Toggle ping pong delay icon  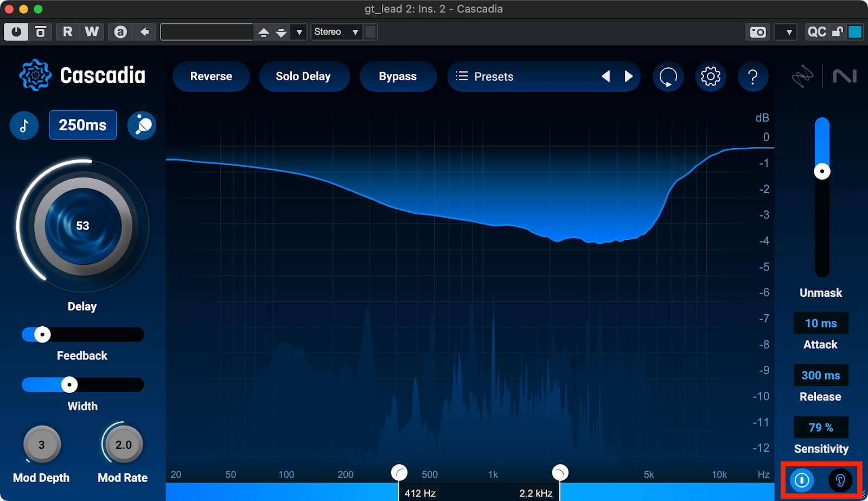(142, 125)
